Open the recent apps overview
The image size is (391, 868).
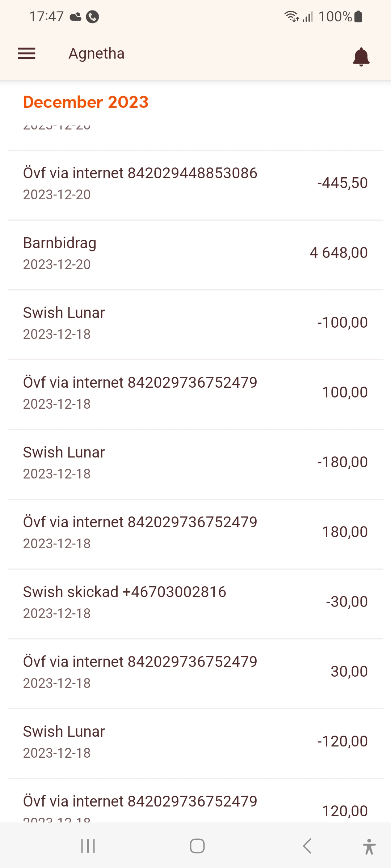point(88,846)
